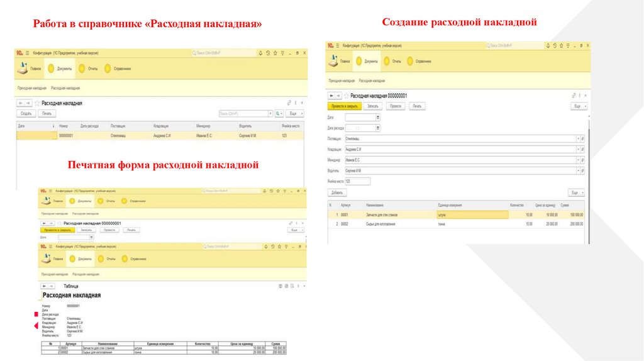Image resolution: width=644 pixels, height=361 pixels.
Task: Click Создать button in invoice list
Action: 26,114
